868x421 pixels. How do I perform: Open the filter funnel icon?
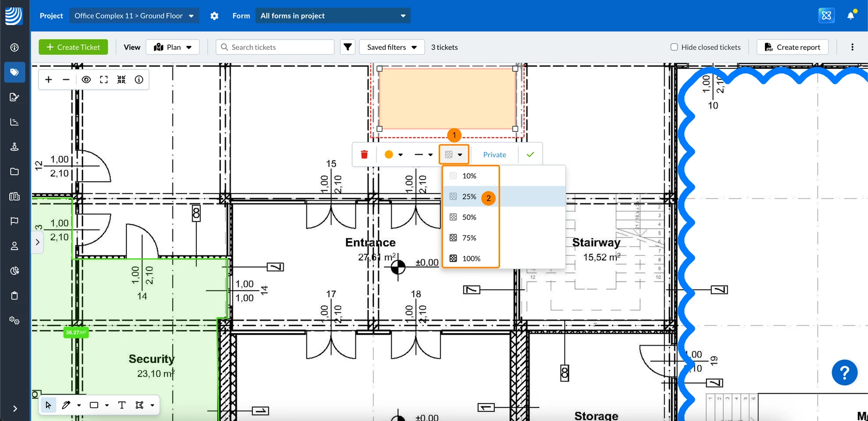click(348, 47)
